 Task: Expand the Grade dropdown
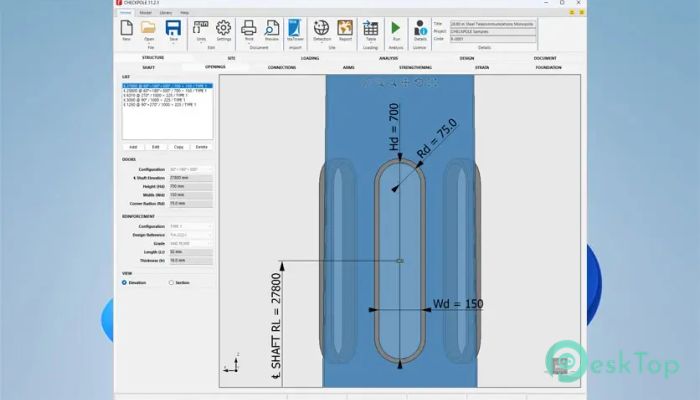(191, 243)
